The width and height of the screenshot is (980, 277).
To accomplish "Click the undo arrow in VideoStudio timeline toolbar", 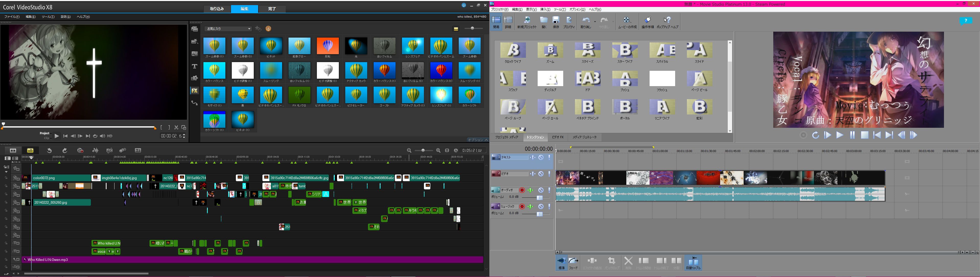I will click(x=49, y=151).
